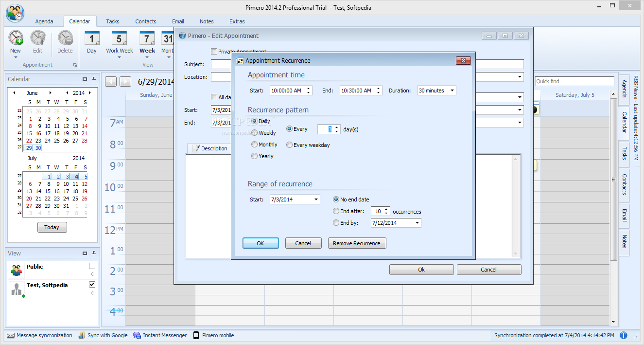Hit the Delete appointment ribbon icon
The image size is (644, 345).
65,38
